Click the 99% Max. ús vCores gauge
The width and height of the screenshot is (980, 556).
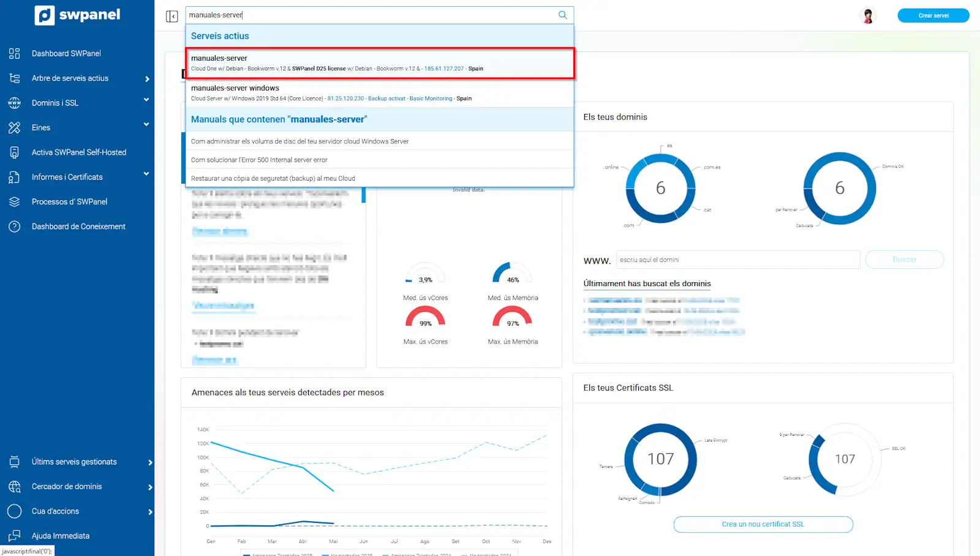[x=425, y=317]
